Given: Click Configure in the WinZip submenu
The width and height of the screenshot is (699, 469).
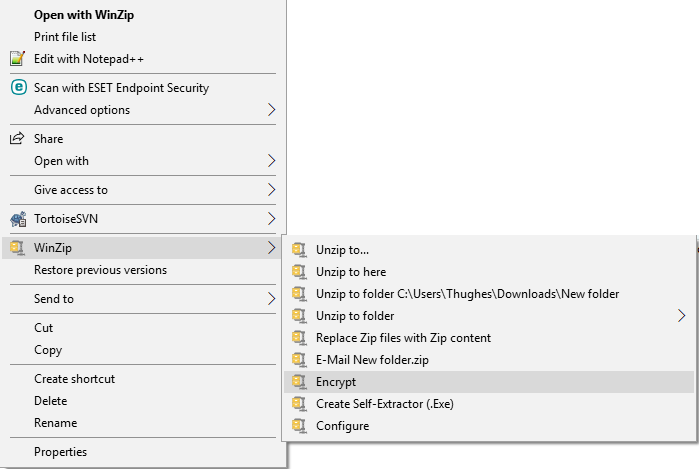Looking at the screenshot, I should click(x=342, y=426).
